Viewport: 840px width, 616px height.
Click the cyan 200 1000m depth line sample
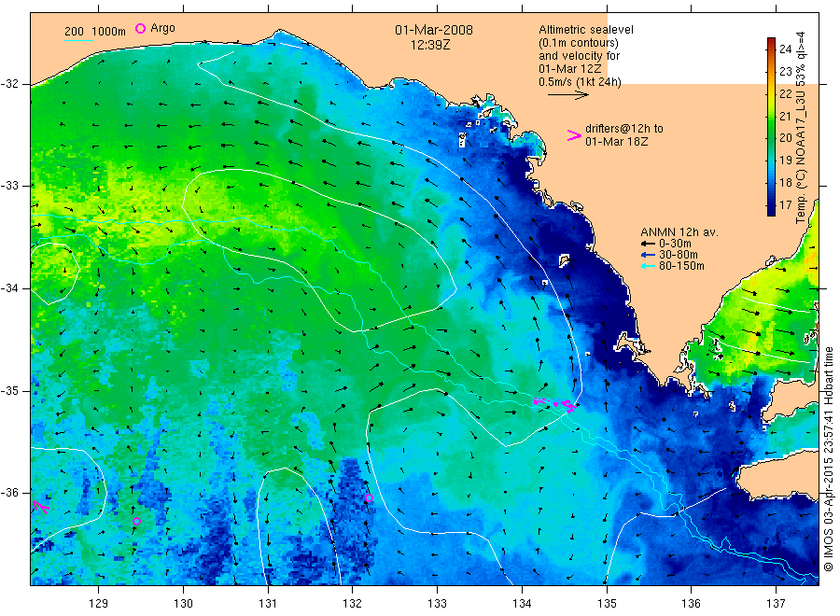click(x=78, y=40)
